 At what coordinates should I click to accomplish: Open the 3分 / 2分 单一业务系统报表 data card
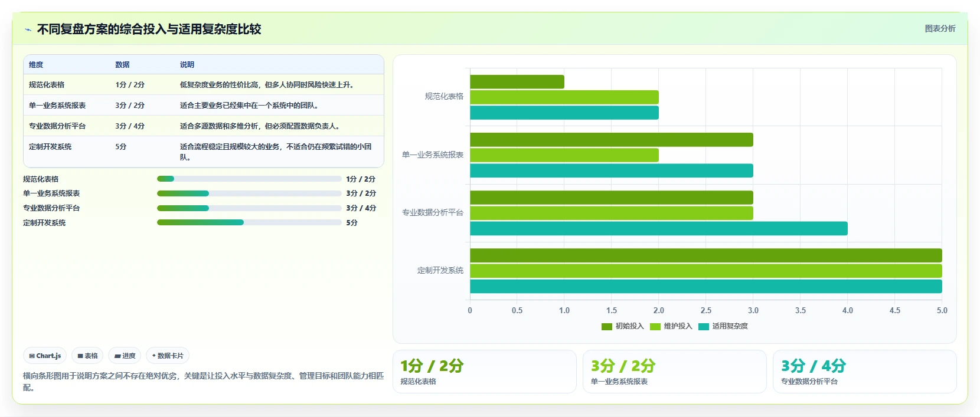tap(675, 372)
